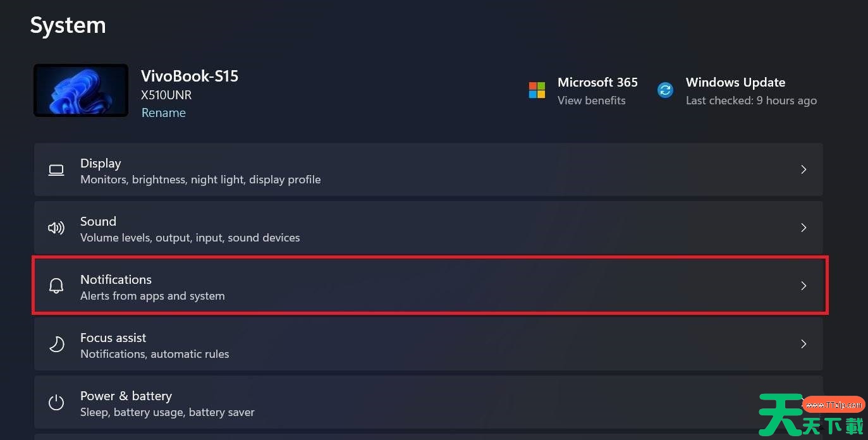Click the Sound speaker icon
The height and width of the screenshot is (440, 868).
56,228
